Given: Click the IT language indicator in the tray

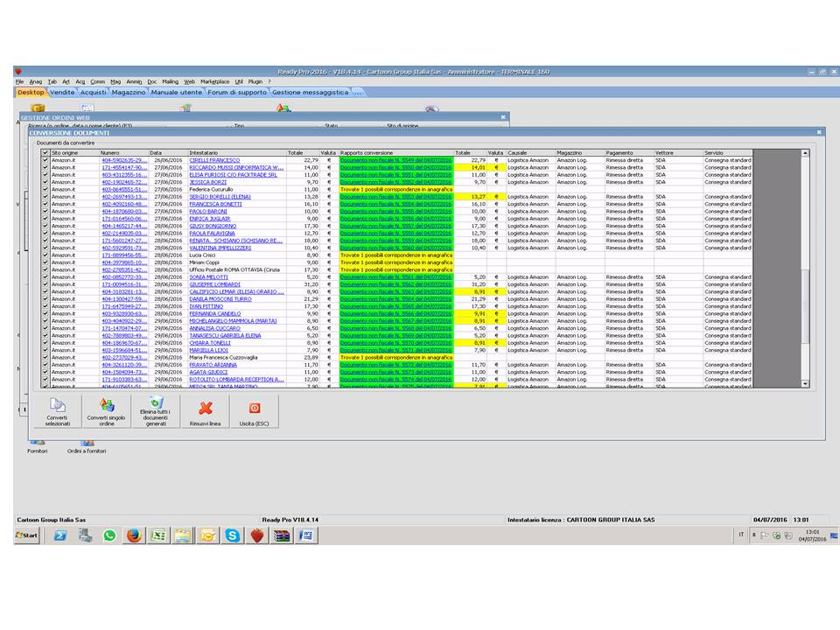Looking at the screenshot, I should pyautogui.click(x=741, y=535).
